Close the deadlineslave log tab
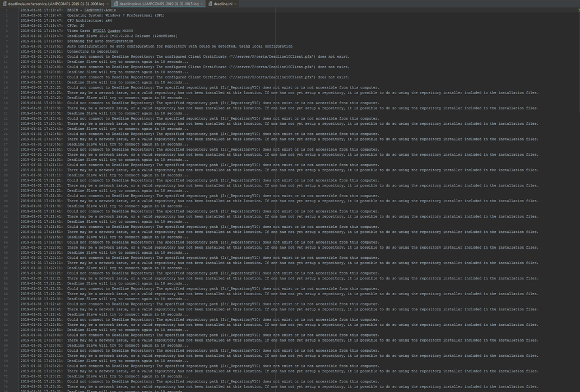 point(201,3)
